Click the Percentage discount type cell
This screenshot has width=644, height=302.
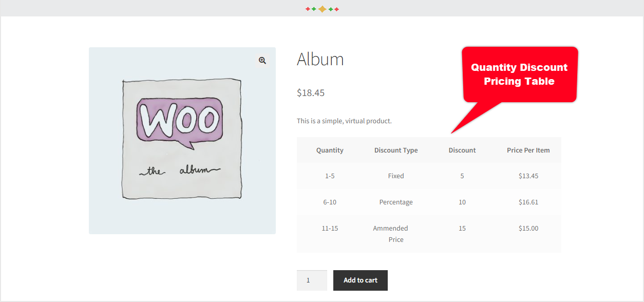pos(396,202)
